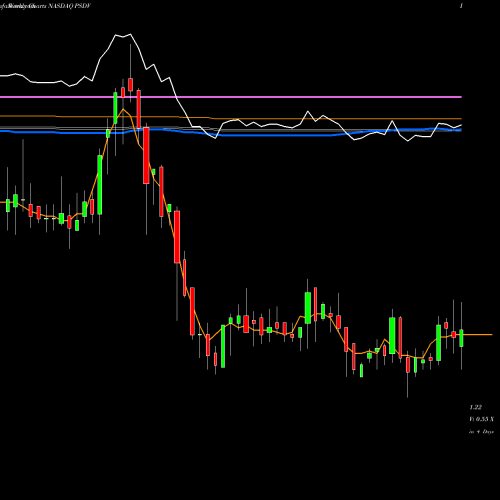Click the tallest red candle with the highest wick

point(130,84)
